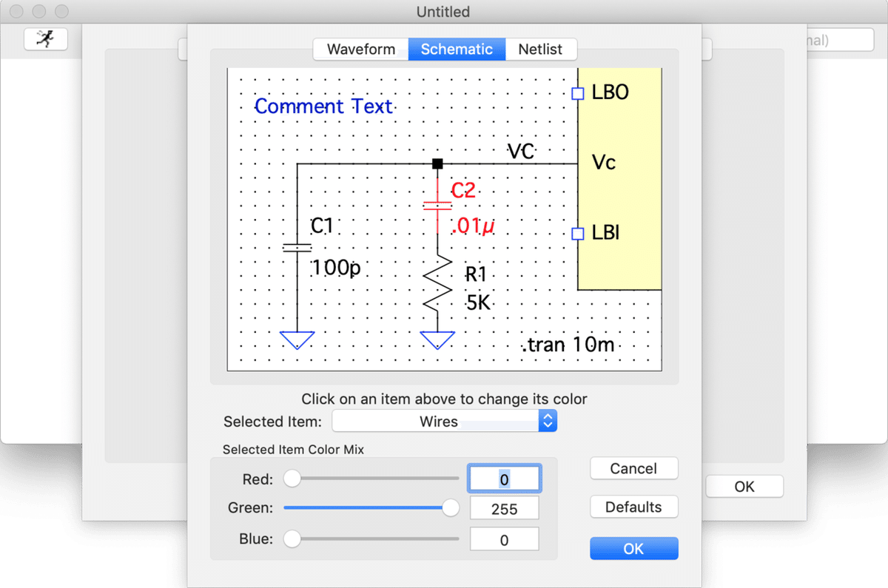888x588 pixels.
Task: Click the Defaults button
Action: [633, 507]
